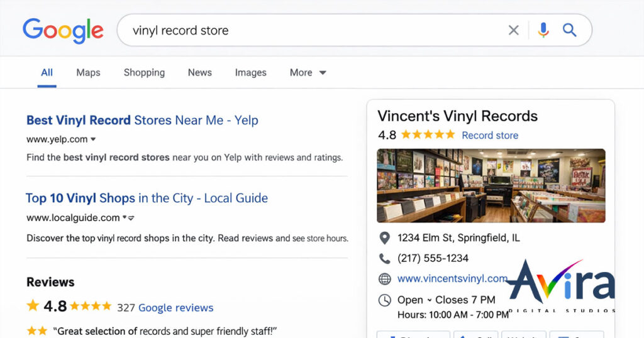The image size is (644, 338).
Task: Expand arrow next to www.localguide.com
Action: point(129,218)
